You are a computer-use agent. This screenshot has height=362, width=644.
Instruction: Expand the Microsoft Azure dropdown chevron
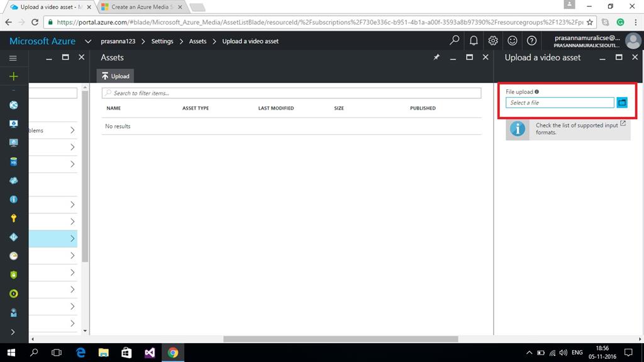click(87, 41)
